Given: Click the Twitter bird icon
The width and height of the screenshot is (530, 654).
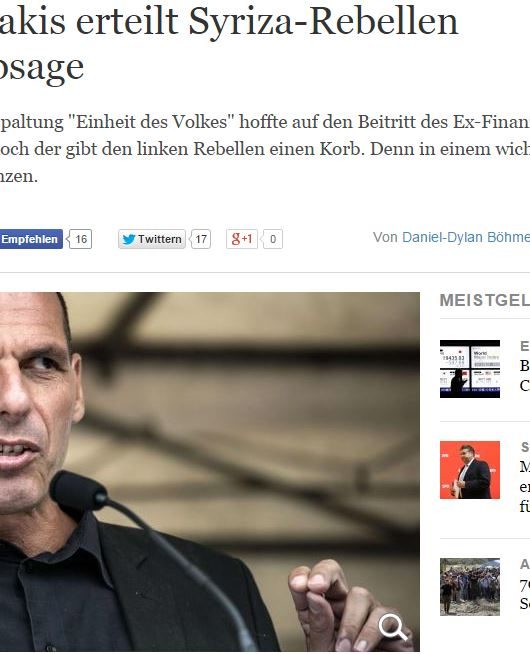Looking at the screenshot, I should 129,239.
